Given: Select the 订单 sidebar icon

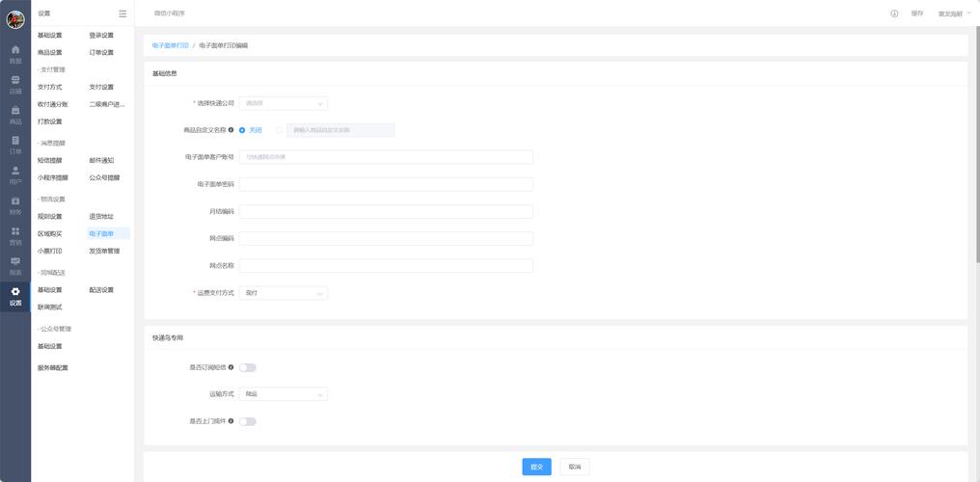Looking at the screenshot, I should point(15,145).
